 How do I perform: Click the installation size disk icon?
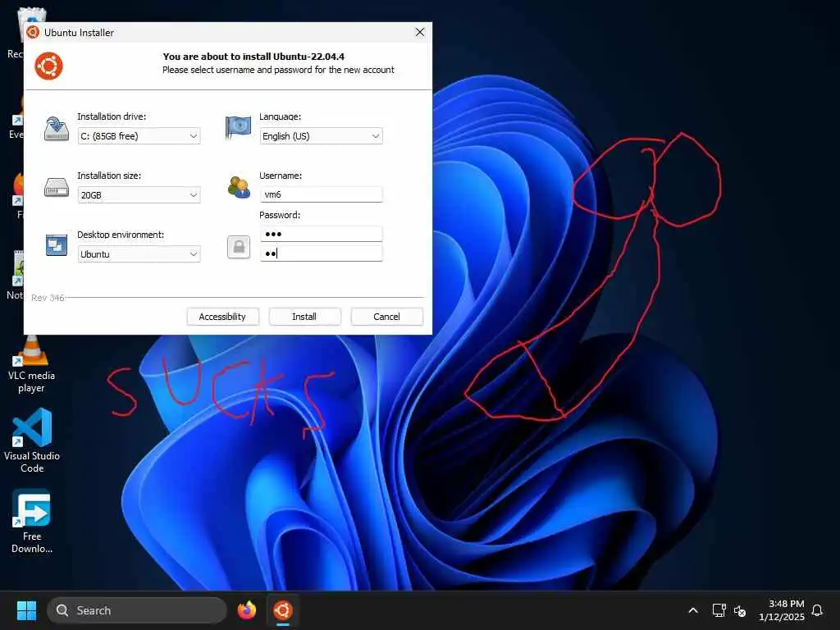(57, 188)
